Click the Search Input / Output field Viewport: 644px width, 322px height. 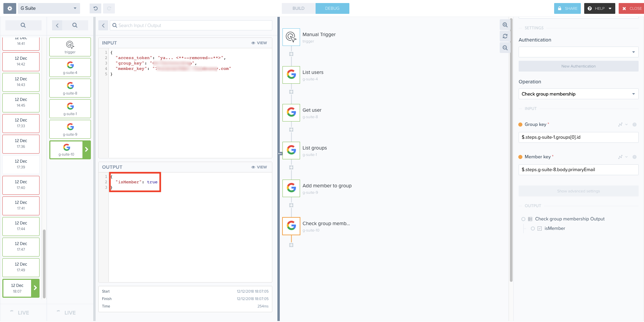click(191, 25)
